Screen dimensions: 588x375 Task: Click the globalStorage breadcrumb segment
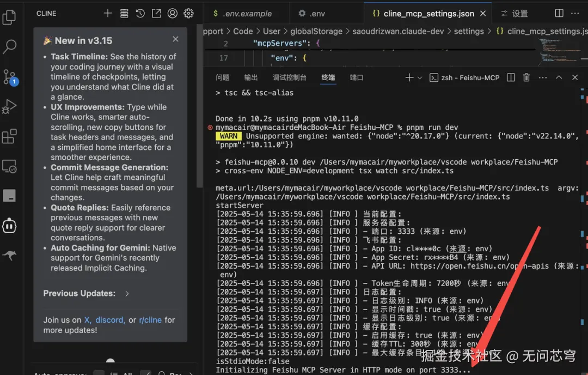click(x=316, y=31)
